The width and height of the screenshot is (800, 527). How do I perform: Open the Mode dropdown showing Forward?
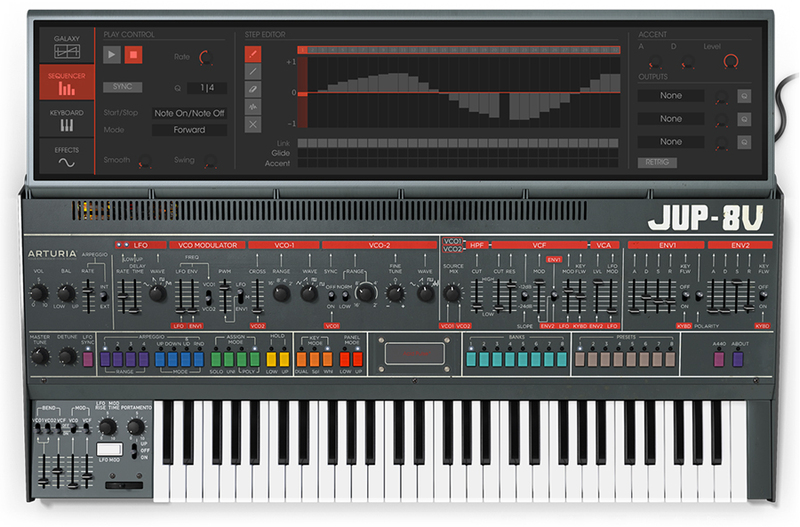pos(189,130)
